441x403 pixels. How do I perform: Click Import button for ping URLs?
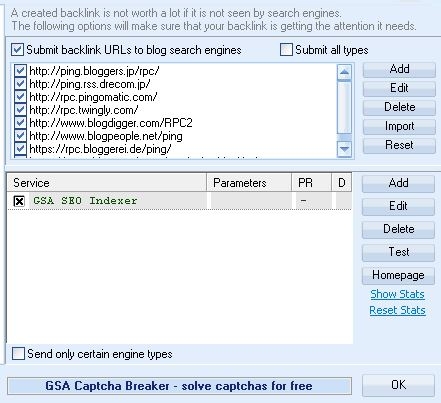point(399,126)
